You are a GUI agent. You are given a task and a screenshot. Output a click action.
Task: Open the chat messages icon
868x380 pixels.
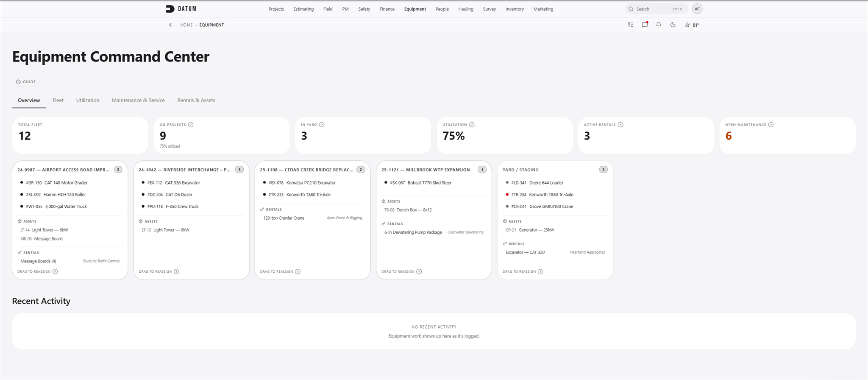[645, 25]
